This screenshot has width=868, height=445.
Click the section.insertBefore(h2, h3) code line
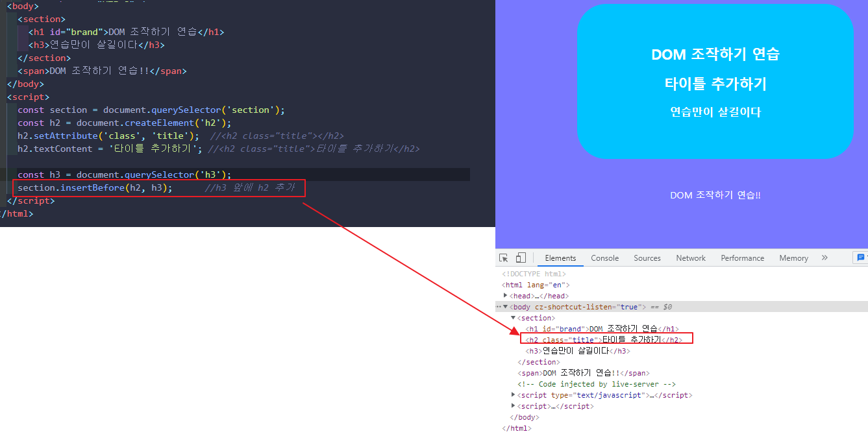(95, 187)
